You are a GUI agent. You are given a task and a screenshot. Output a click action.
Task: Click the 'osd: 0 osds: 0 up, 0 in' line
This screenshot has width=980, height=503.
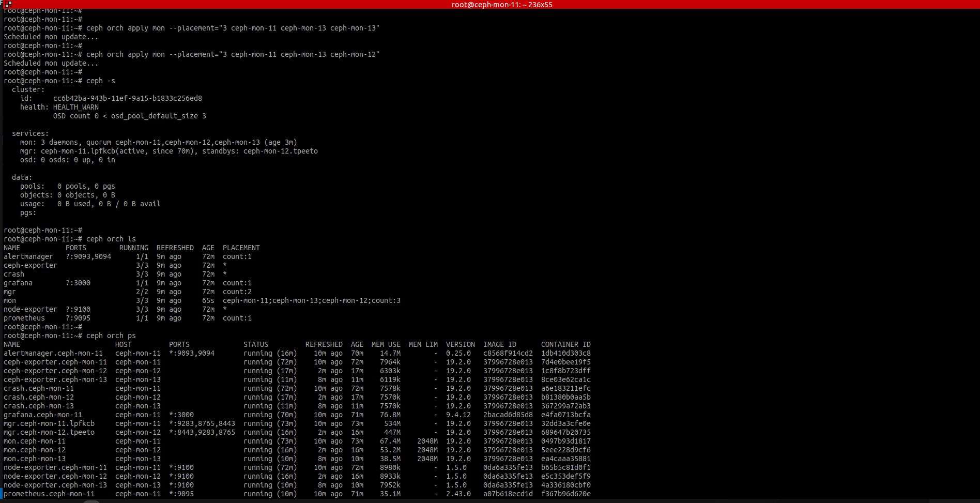pos(68,160)
